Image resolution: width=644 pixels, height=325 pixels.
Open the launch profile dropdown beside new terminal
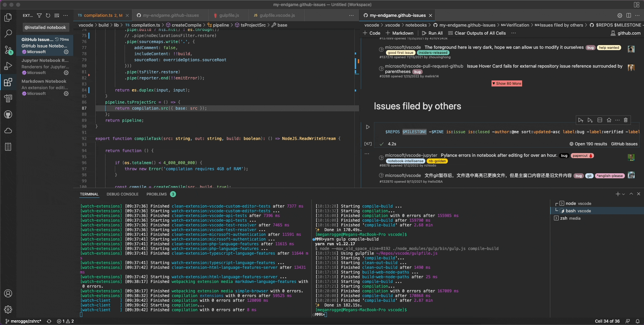[x=624, y=194]
